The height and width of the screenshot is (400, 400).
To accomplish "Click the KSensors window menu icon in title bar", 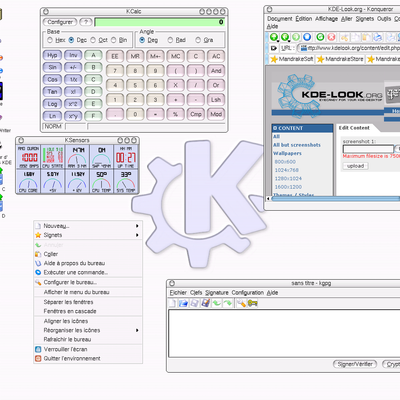I will click(21, 140).
